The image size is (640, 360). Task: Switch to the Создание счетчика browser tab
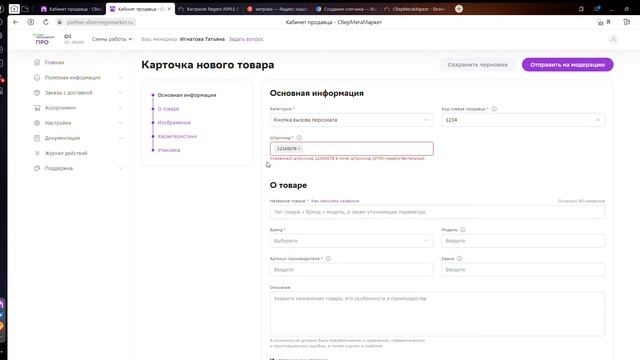pos(347,9)
